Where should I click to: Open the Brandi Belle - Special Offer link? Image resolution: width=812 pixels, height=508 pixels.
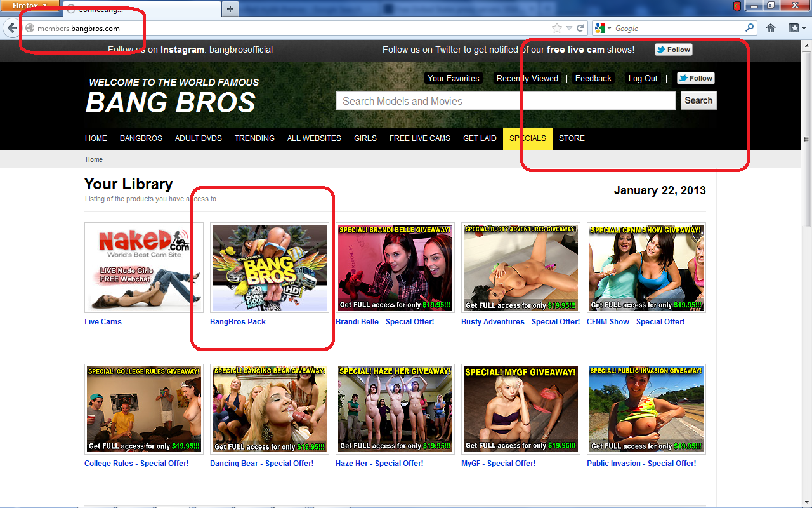(x=385, y=322)
